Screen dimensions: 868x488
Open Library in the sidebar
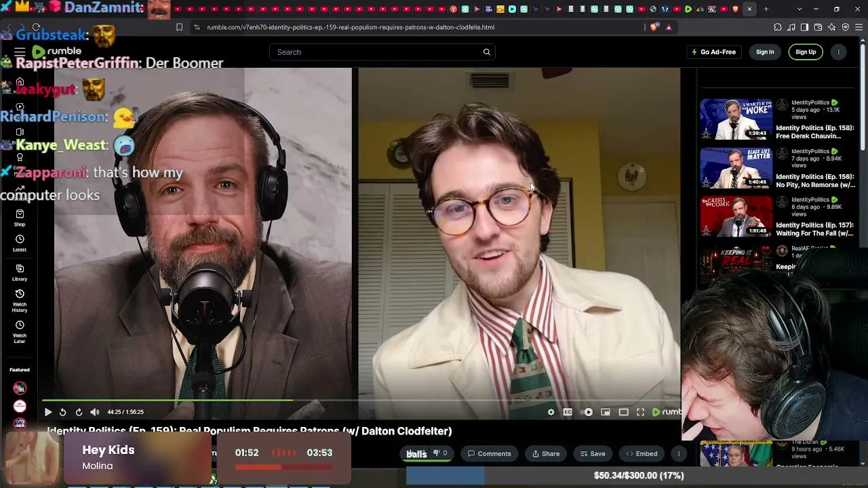20,272
